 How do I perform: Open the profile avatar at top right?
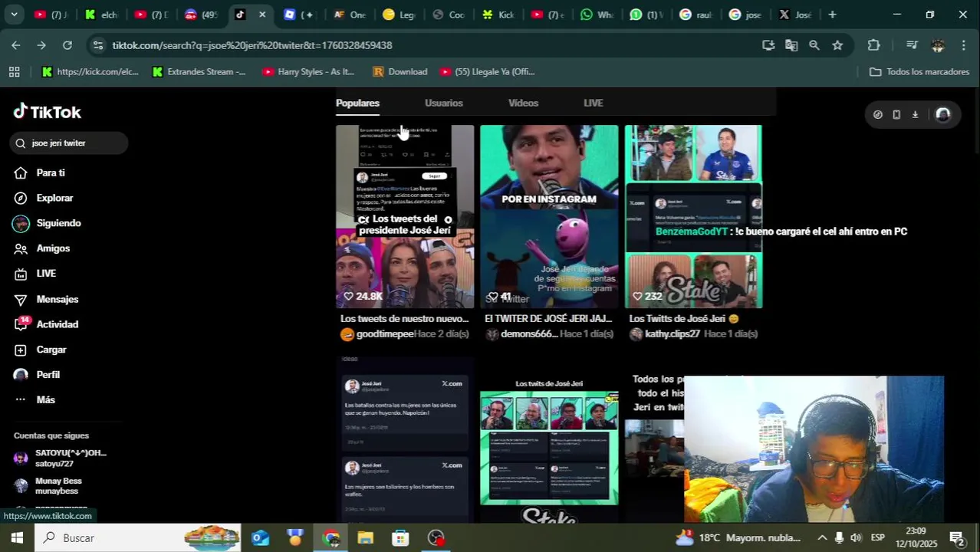943,114
